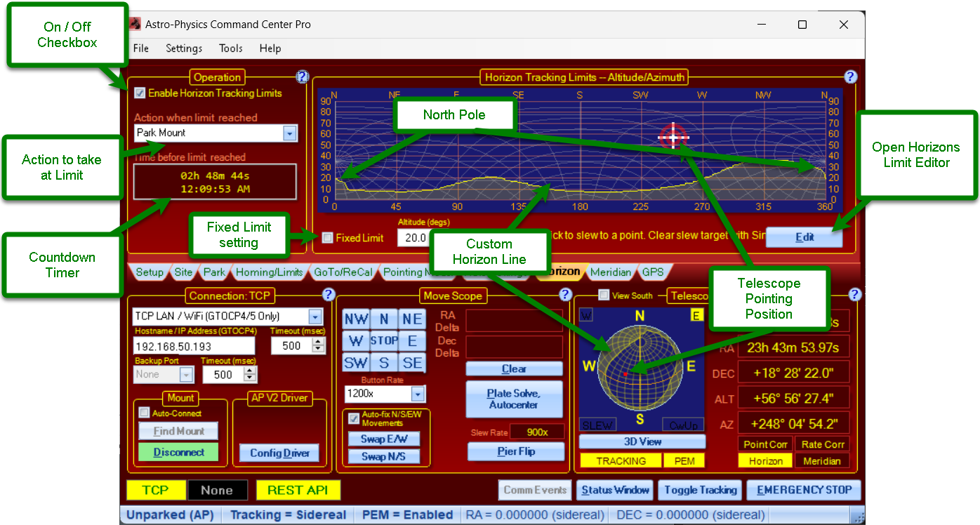Viewport: 980px width, 525px height.
Task: Click the Hostname / IP Address field
Action: point(194,346)
